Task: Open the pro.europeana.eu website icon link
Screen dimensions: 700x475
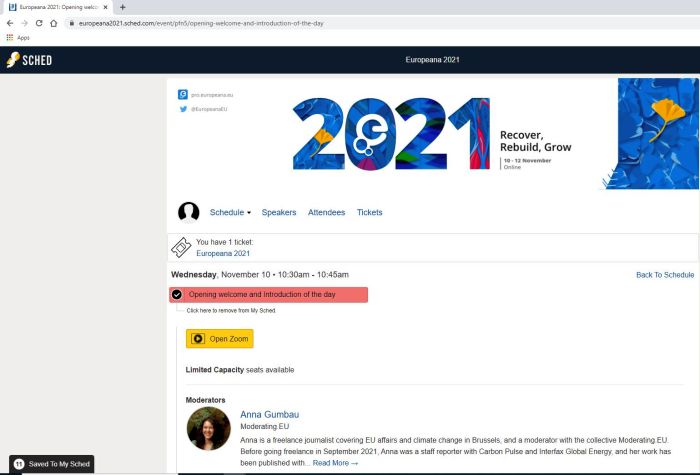Action: coord(183,94)
